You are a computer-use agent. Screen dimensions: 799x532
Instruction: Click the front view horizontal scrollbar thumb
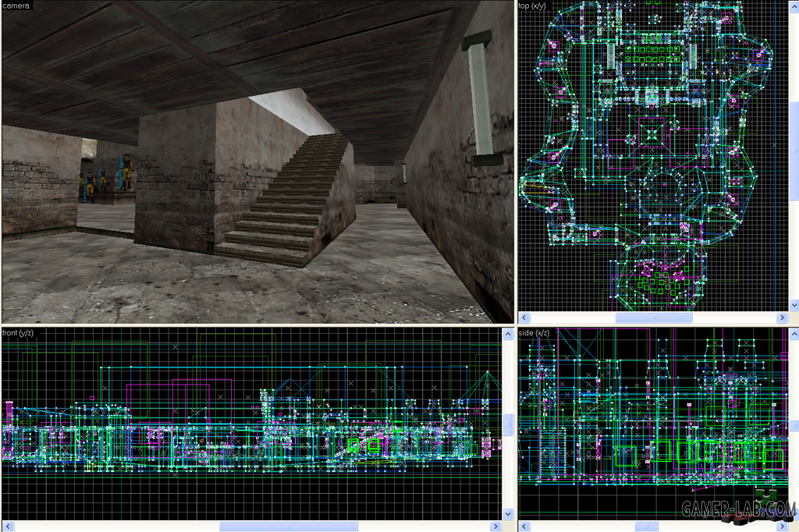[289, 526]
